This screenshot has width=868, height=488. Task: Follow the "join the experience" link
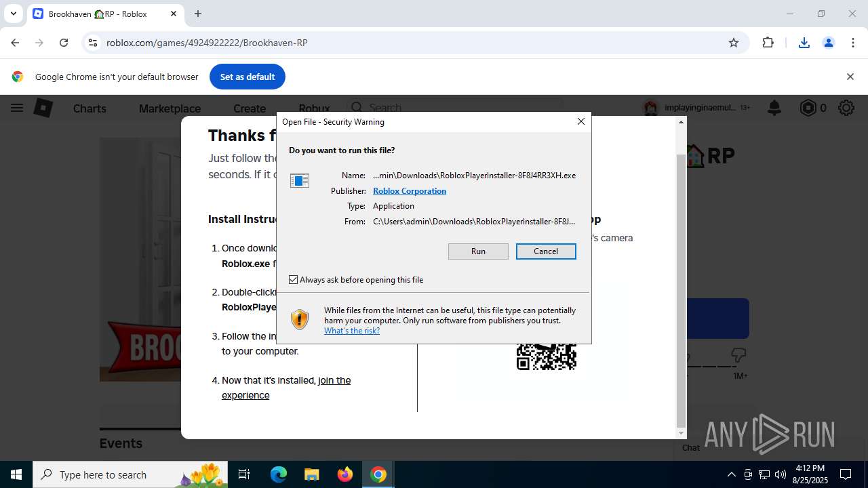coord(286,388)
